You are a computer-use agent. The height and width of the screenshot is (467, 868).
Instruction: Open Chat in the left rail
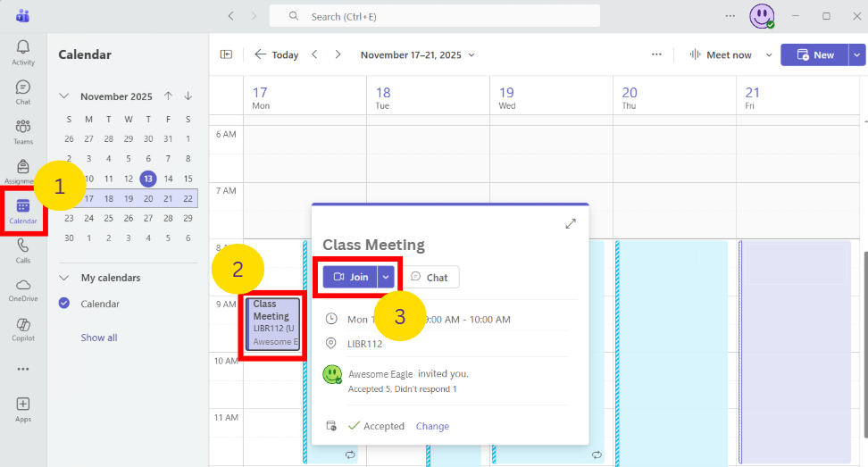[x=23, y=91]
